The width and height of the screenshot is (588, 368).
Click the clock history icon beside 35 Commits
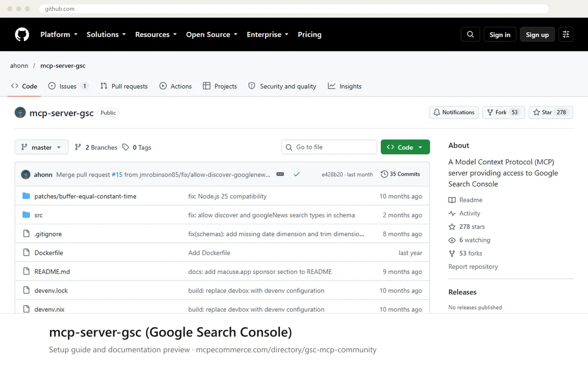[384, 174]
